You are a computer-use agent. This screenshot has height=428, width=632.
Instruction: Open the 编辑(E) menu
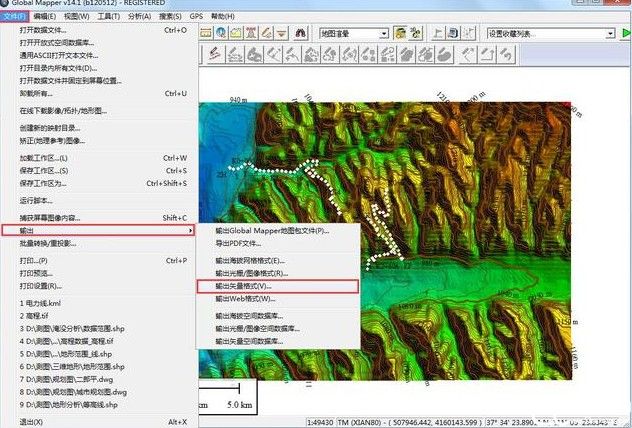[x=44, y=16]
